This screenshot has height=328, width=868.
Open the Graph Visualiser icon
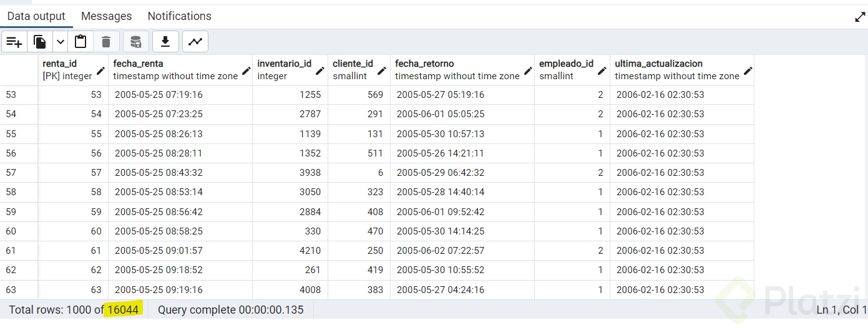[195, 42]
